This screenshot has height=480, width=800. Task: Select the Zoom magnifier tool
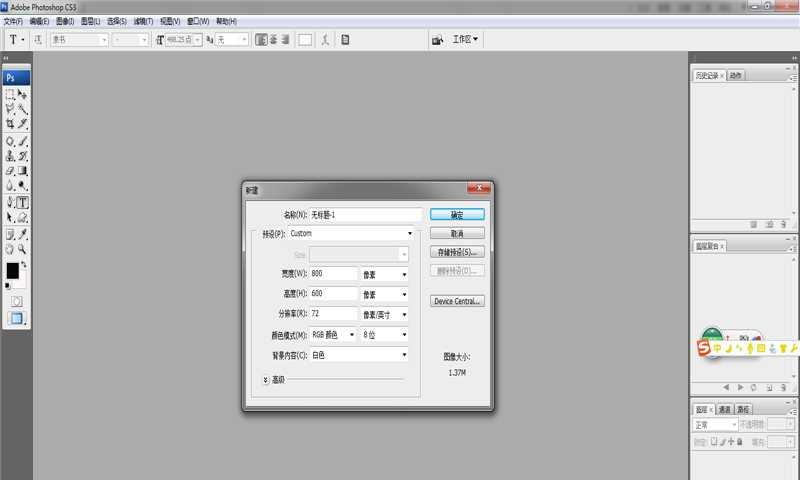click(x=22, y=249)
